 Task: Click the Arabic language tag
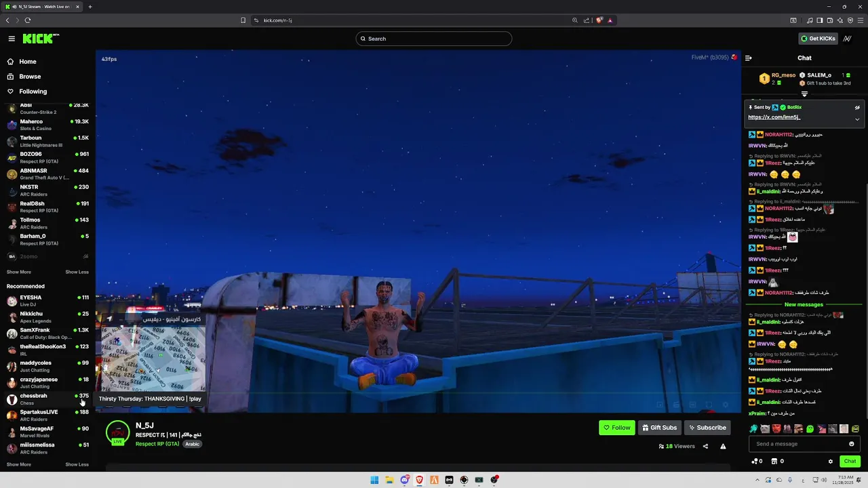pyautogui.click(x=193, y=444)
